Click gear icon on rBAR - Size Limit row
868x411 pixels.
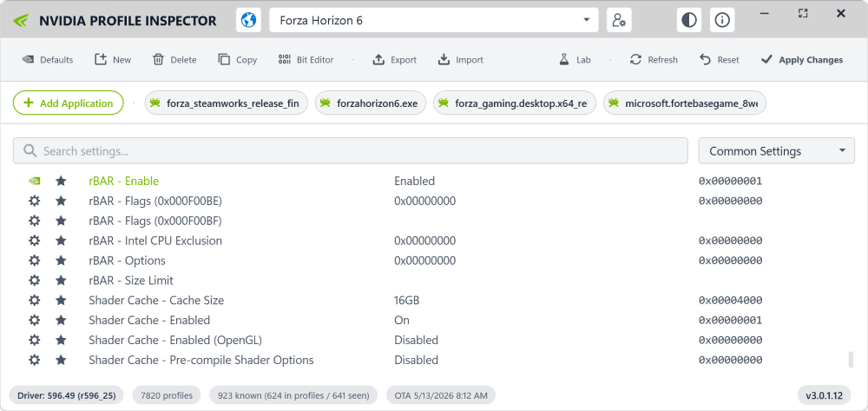35,281
